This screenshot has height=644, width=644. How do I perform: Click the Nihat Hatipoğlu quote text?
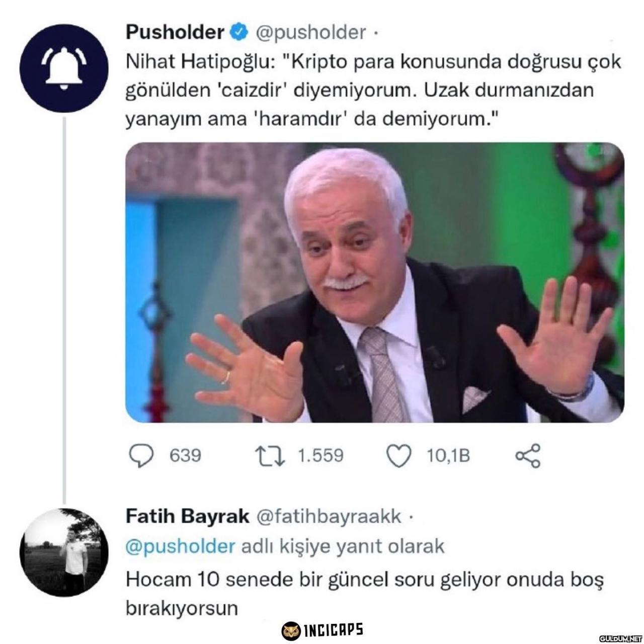373,91
